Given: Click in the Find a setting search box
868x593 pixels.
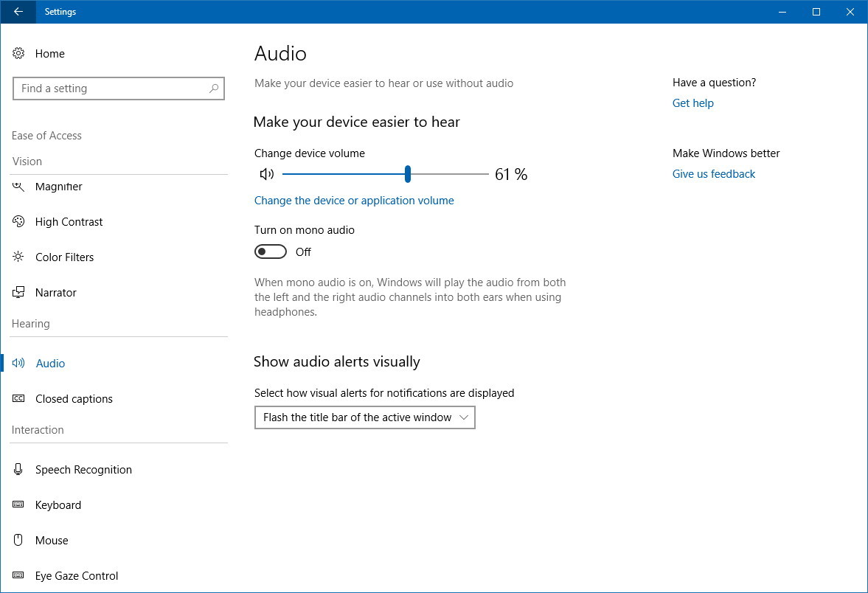Looking at the screenshot, I should tap(119, 89).
